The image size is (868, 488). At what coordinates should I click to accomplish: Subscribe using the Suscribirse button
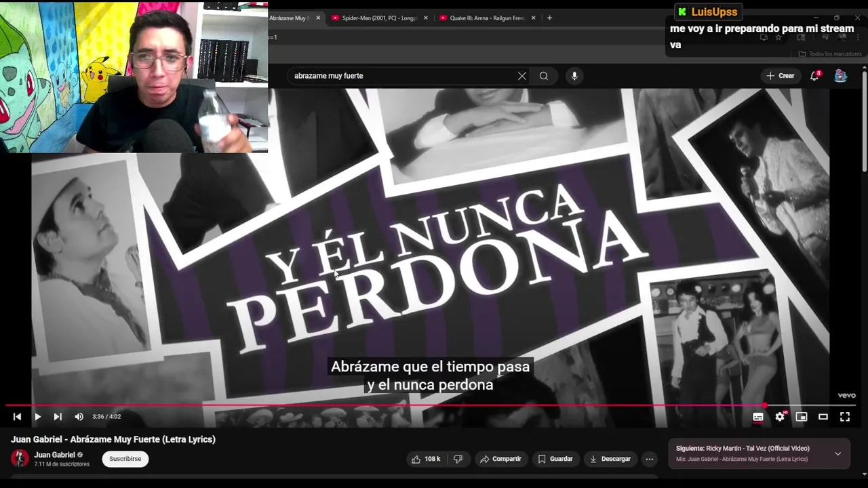pos(125,459)
